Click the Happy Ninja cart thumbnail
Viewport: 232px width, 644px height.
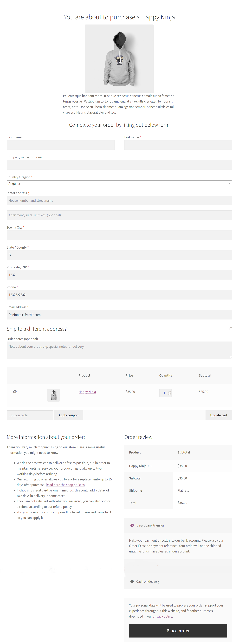pos(53,395)
